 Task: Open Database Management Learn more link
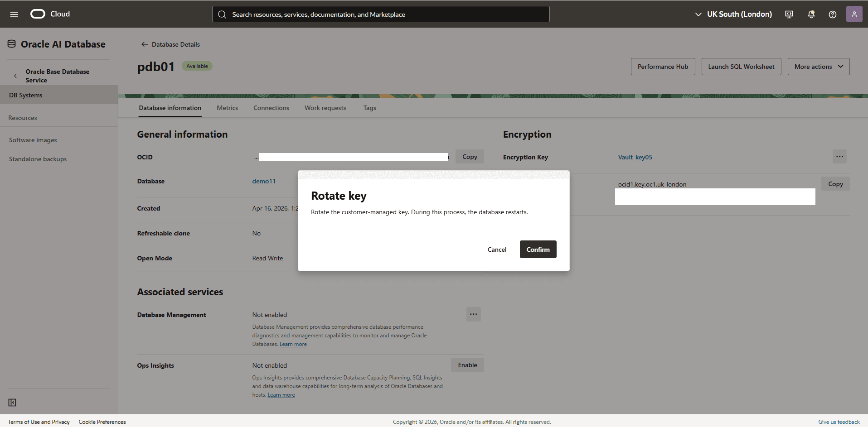[x=293, y=344]
